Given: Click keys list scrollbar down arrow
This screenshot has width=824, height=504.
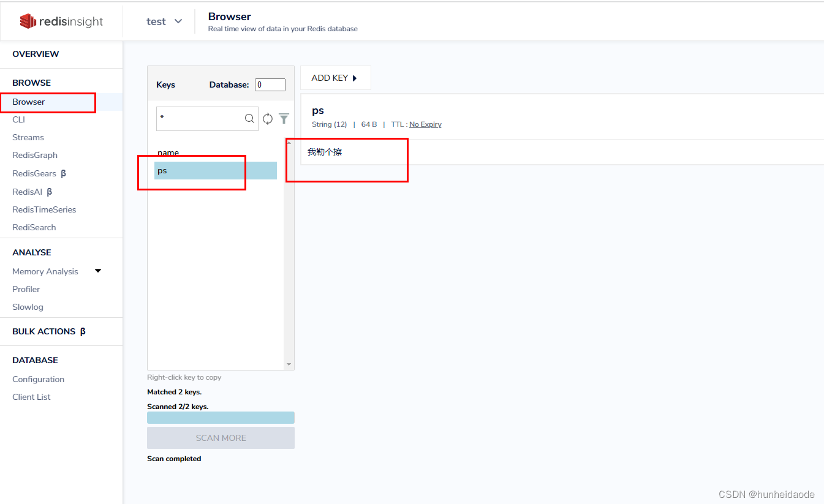Looking at the screenshot, I should [289, 364].
